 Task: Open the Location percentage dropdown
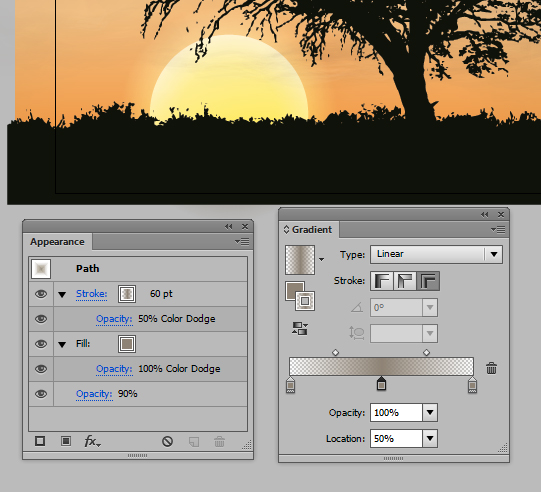point(430,439)
